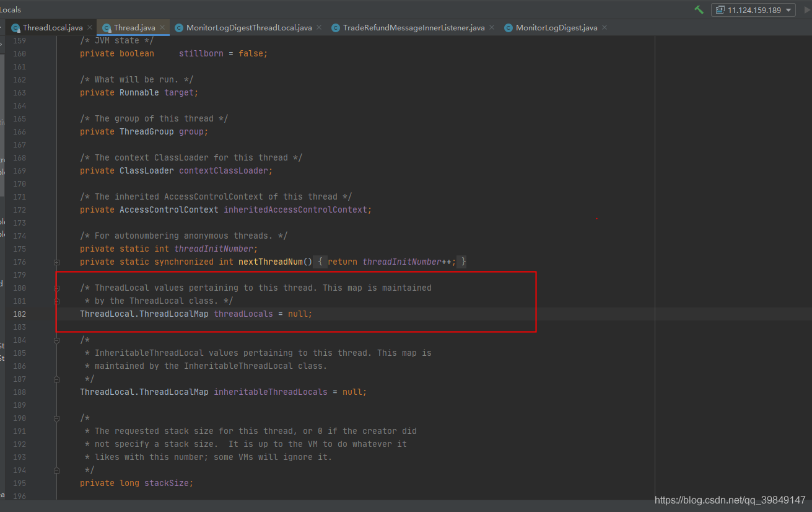
Task: Click the 'Runnable' type name
Action: (139, 92)
